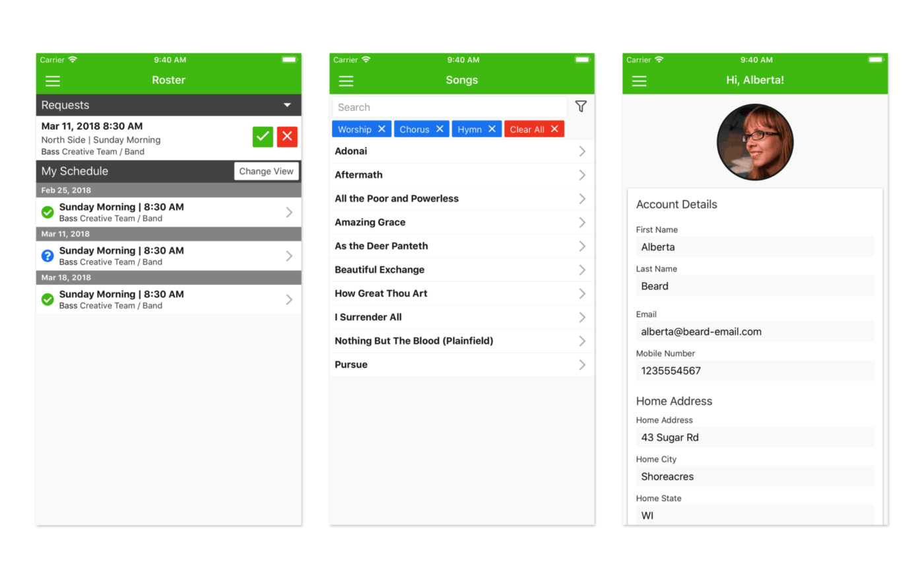Screen dimensions: 924x578
Task: Edit the First Name field
Action: (755, 247)
